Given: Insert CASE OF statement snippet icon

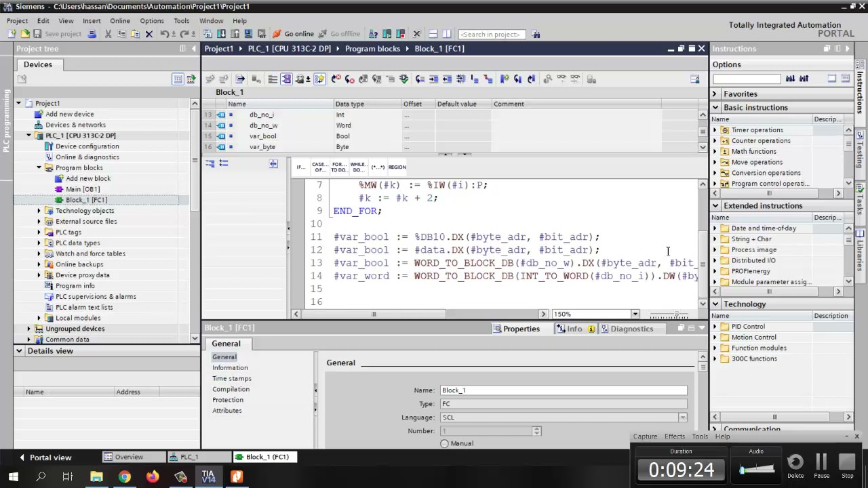Looking at the screenshot, I should coord(319,167).
